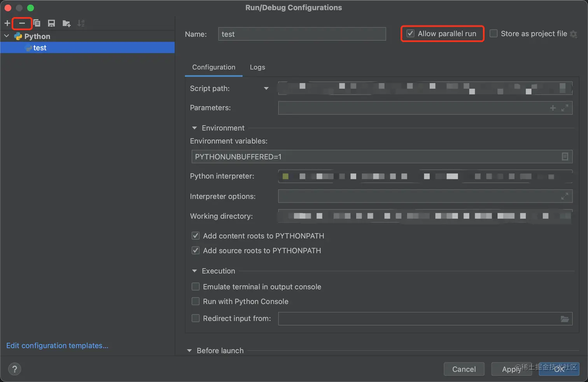588x382 pixels.
Task: Save the configuration with the disk icon
Action: (x=51, y=23)
